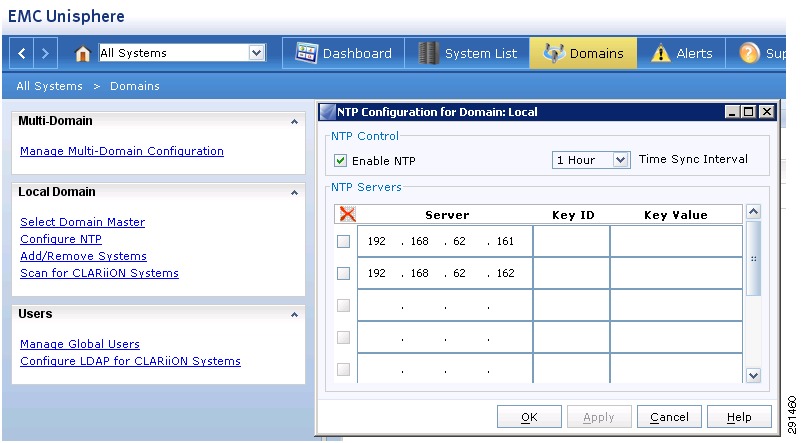This screenshot has width=802, height=443.
Task: Click the OK button
Action: (x=529, y=417)
